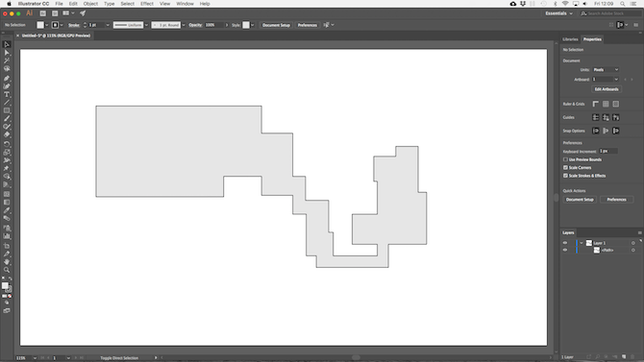Select the Magic Wand tool
The width and height of the screenshot is (644, 362).
click(x=7, y=60)
